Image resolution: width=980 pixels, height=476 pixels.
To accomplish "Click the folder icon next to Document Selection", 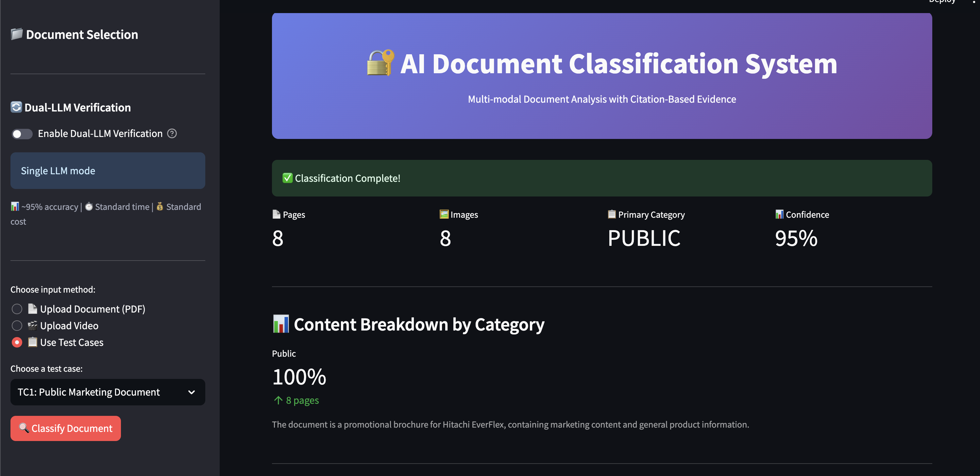I will coord(17,34).
